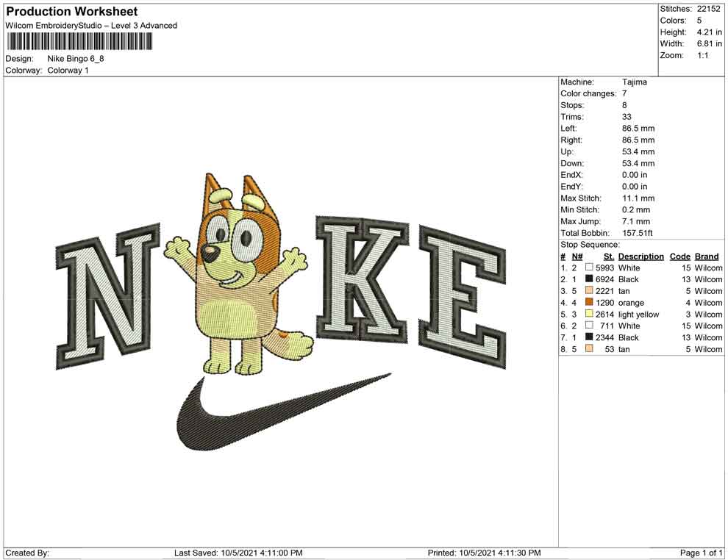Click the black swatch in stop 7
The height and width of the screenshot is (560, 728).
589,337
